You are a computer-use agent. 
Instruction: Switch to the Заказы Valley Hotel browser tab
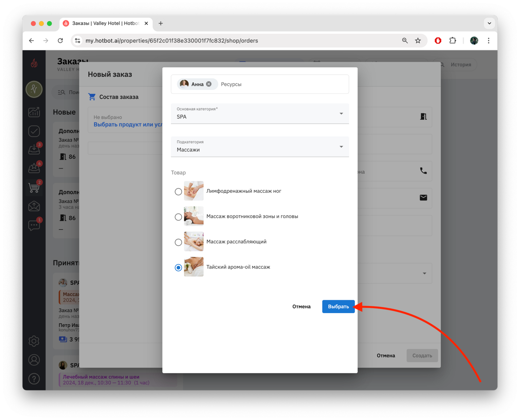click(105, 23)
